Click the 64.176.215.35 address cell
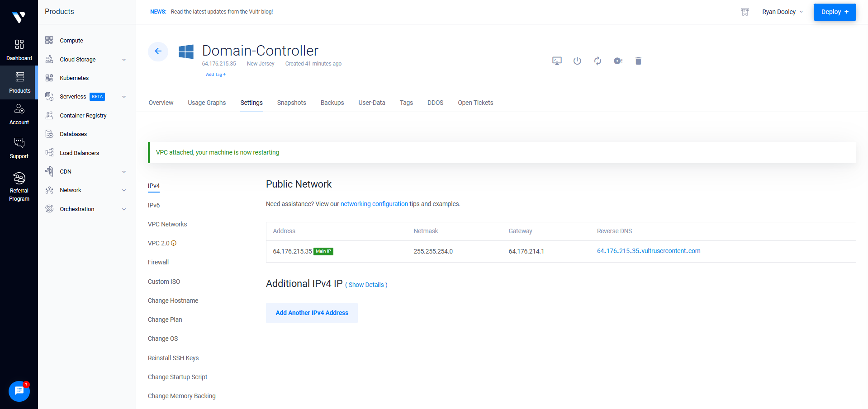This screenshot has height=409, width=868. click(292, 251)
